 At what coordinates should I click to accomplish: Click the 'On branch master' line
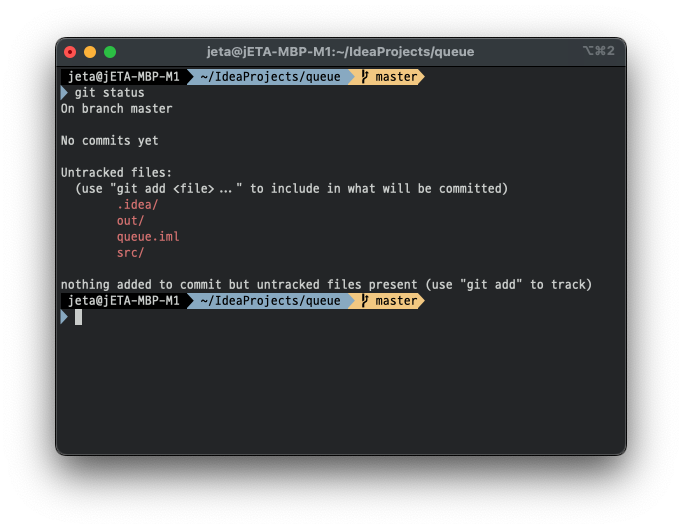tap(117, 109)
